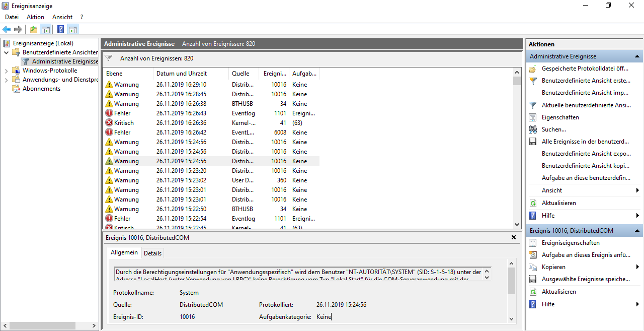Open the lower Hilfe submenu arrow
The image size is (644, 331).
click(638, 304)
